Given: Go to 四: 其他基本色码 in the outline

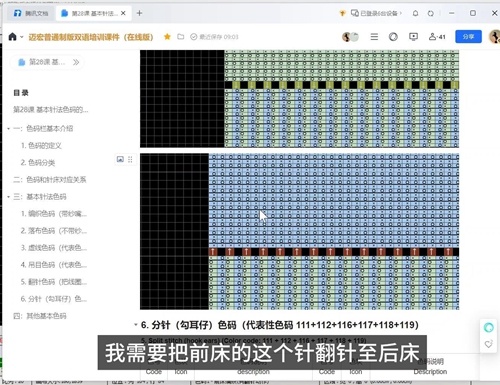Looking at the screenshot, I should [40, 316].
